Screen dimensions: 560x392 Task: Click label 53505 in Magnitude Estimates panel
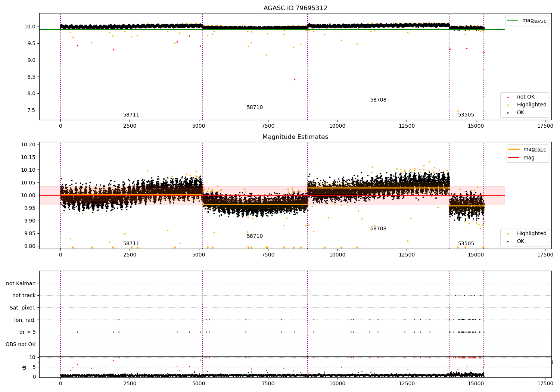pos(466,244)
